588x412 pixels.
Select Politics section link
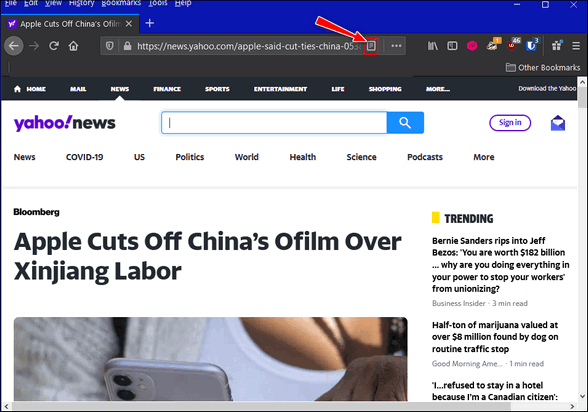[x=190, y=157]
